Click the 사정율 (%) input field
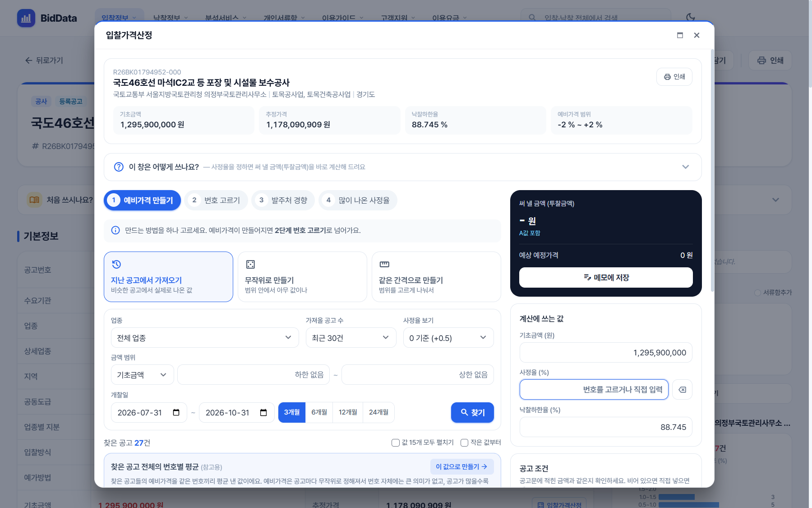Screen dimensions: 812x508 [x=594, y=390]
